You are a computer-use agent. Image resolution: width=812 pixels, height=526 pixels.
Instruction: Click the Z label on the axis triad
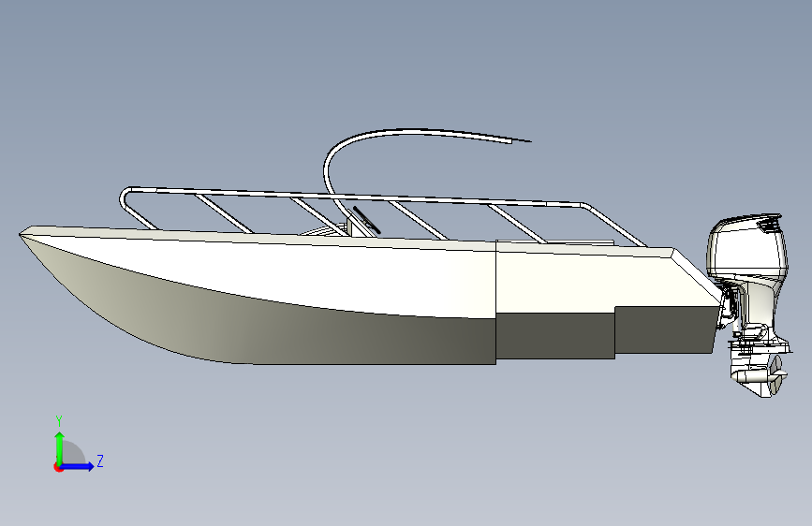(x=100, y=460)
